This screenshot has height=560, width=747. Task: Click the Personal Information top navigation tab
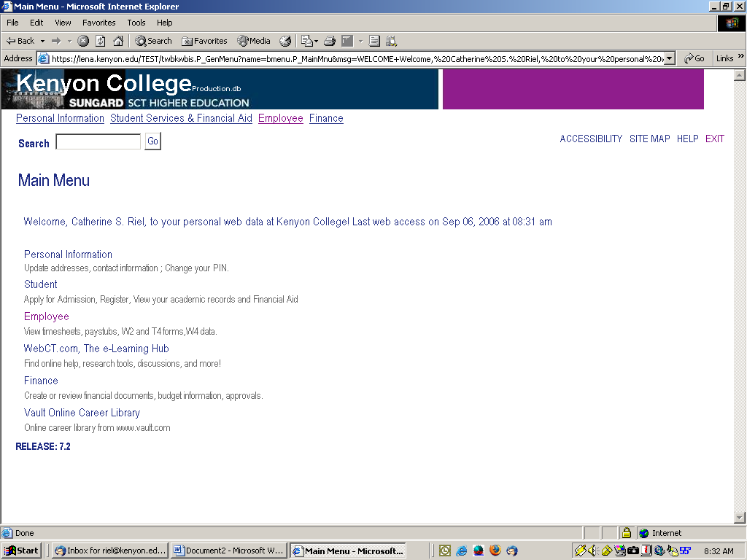click(x=60, y=118)
